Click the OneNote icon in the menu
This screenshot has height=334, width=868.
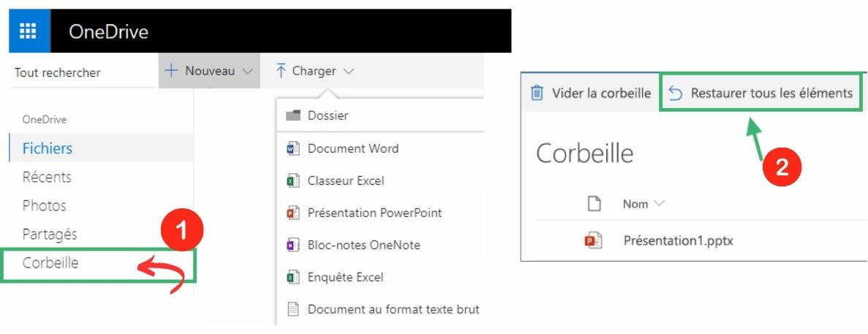293,244
